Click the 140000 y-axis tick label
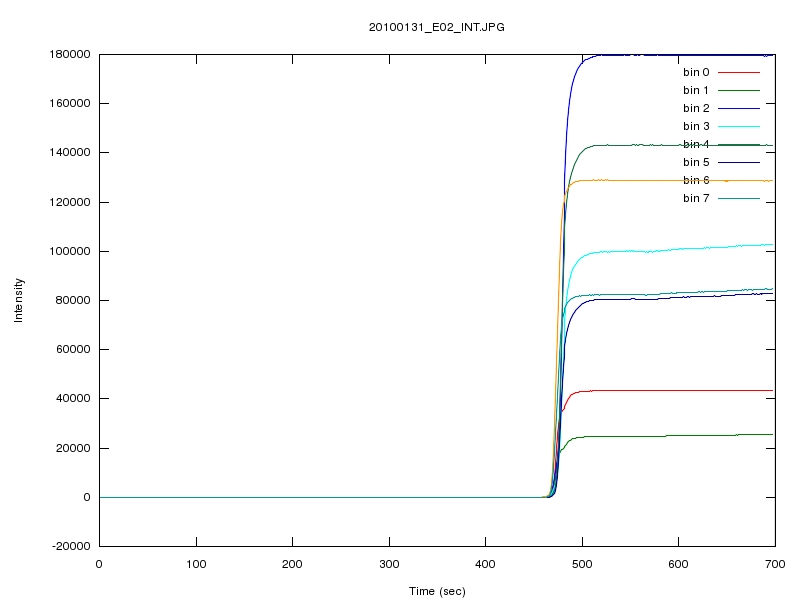Screen dimensions: 800x600 [70, 153]
